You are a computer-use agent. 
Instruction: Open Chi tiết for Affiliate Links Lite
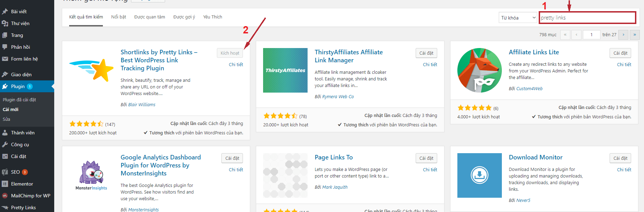(x=624, y=64)
